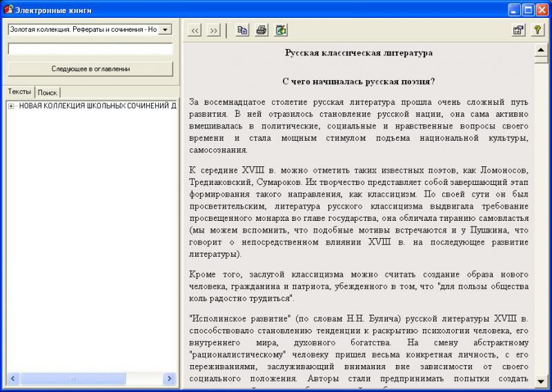Click the empty search input field
The height and width of the screenshot is (392, 552).
90,49
